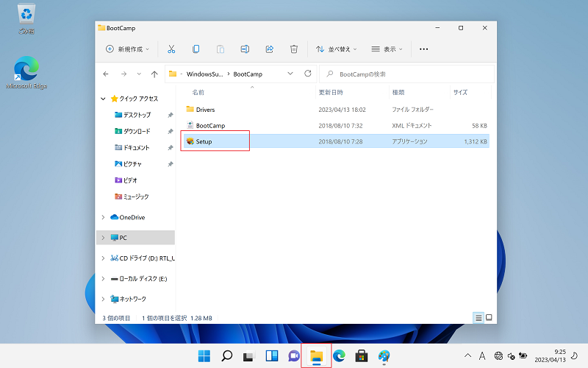Open Chat from the taskbar
Image resolution: width=588 pixels, height=368 pixels.
tap(294, 356)
